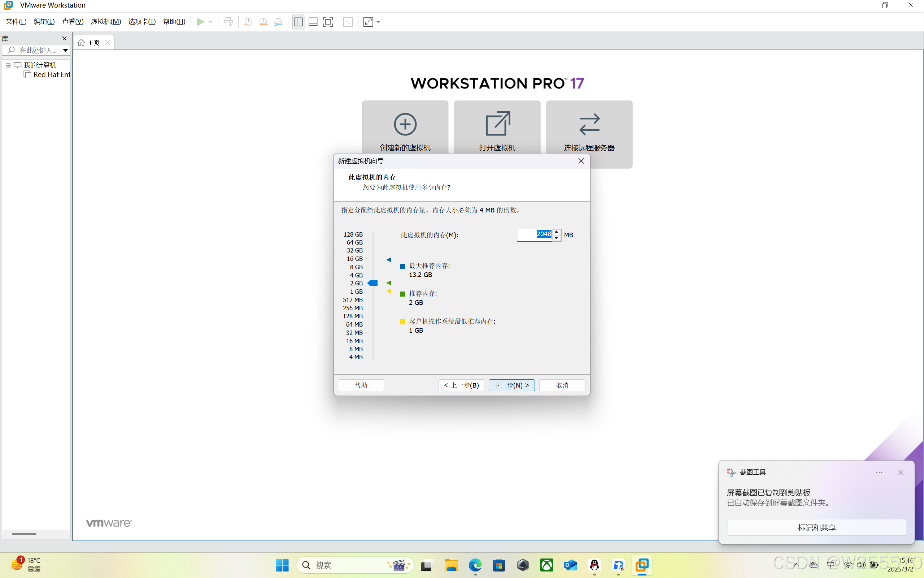
Task: Click the Revert to Snapshot toolbar icon
Action: point(263,22)
